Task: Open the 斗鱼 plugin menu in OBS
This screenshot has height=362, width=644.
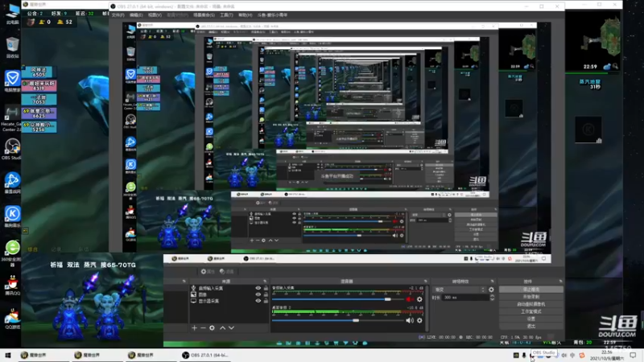Action: pyautogui.click(x=272, y=15)
